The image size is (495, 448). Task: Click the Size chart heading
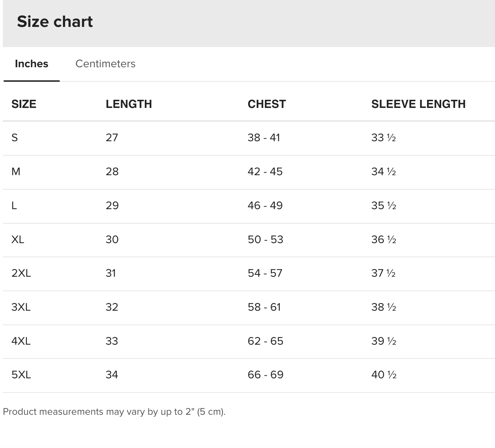(x=55, y=22)
